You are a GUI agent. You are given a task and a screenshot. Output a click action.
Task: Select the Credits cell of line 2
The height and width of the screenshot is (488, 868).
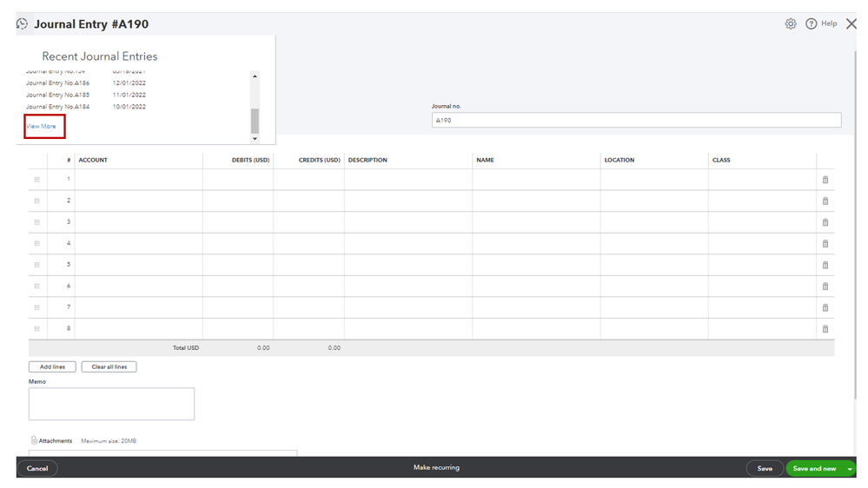pyautogui.click(x=308, y=201)
